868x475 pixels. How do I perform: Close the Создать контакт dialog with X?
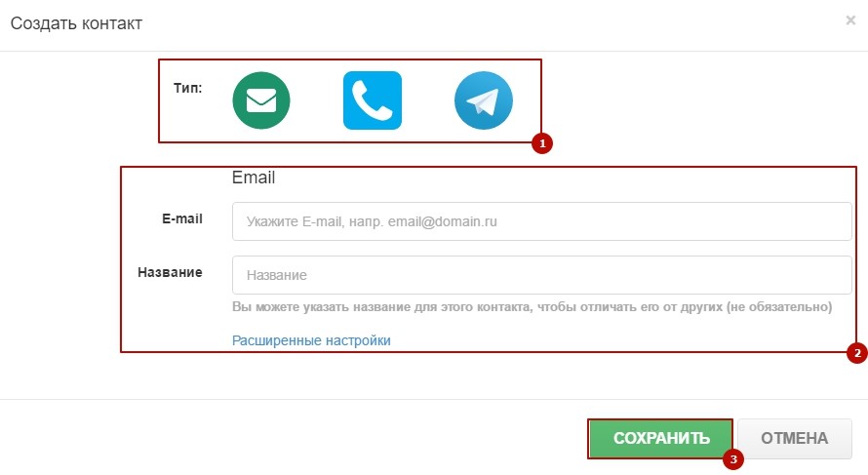pos(850,20)
